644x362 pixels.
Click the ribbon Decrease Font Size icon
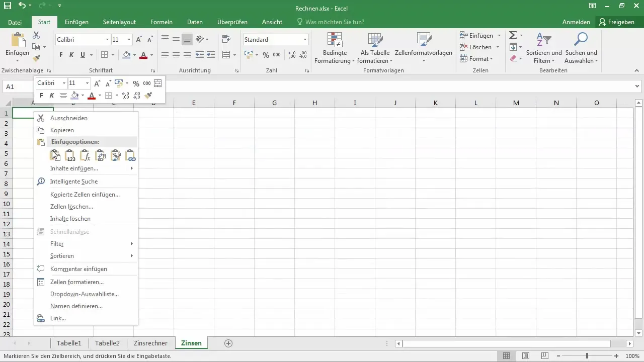click(150, 40)
